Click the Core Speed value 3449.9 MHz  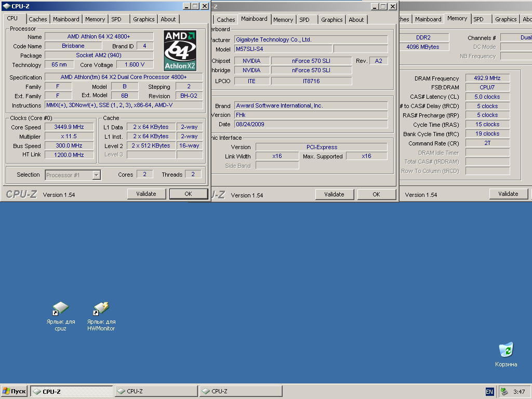tap(69, 127)
